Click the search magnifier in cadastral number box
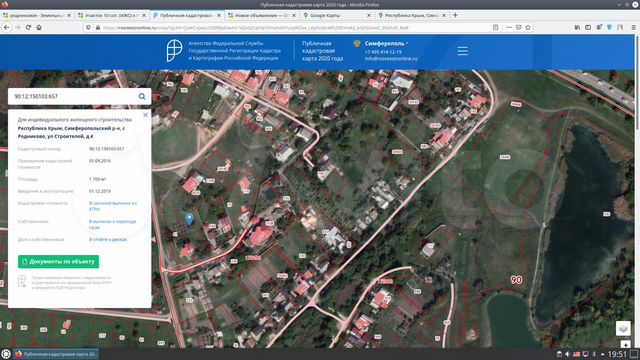Image resolution: width=640 pixels, height=360 pixels. [x=142, y=96]
